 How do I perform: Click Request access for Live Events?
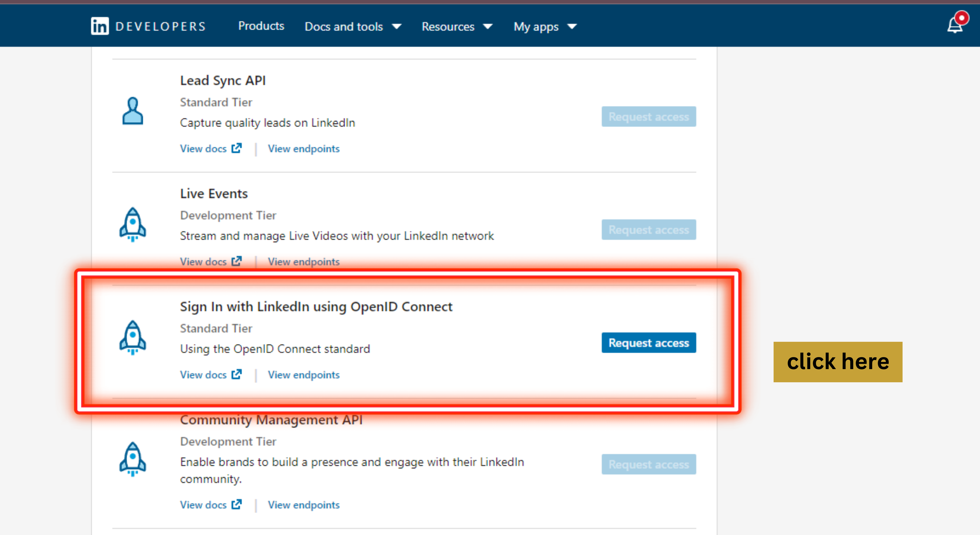point(649,230)
